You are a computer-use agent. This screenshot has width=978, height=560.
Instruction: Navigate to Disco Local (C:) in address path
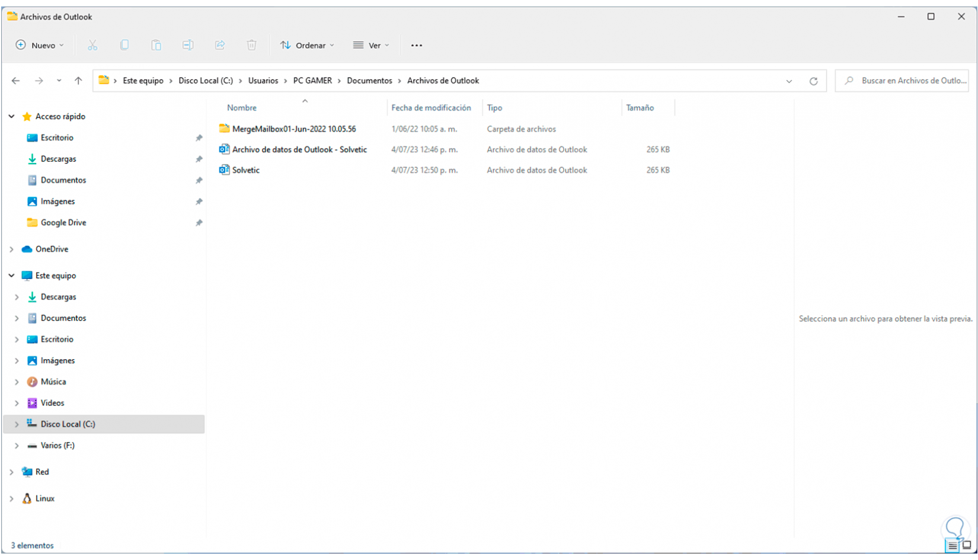pyautogui.click(x=206, y=81)
